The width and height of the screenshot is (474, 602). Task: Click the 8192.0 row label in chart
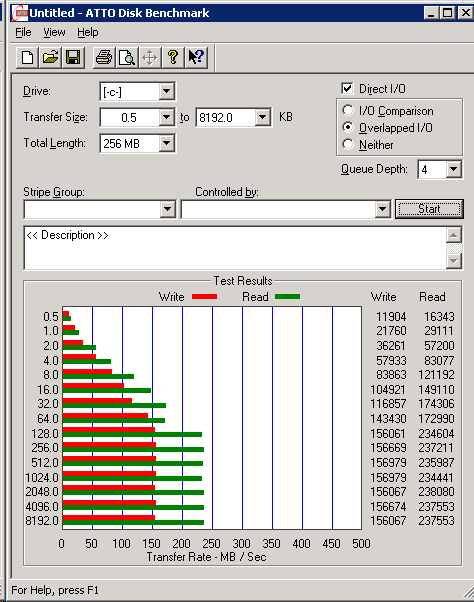[42, 521]
